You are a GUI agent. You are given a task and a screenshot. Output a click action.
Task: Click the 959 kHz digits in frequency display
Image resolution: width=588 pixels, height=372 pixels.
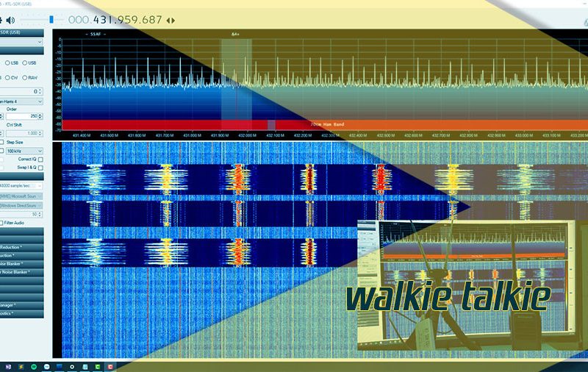click(127, 20)
